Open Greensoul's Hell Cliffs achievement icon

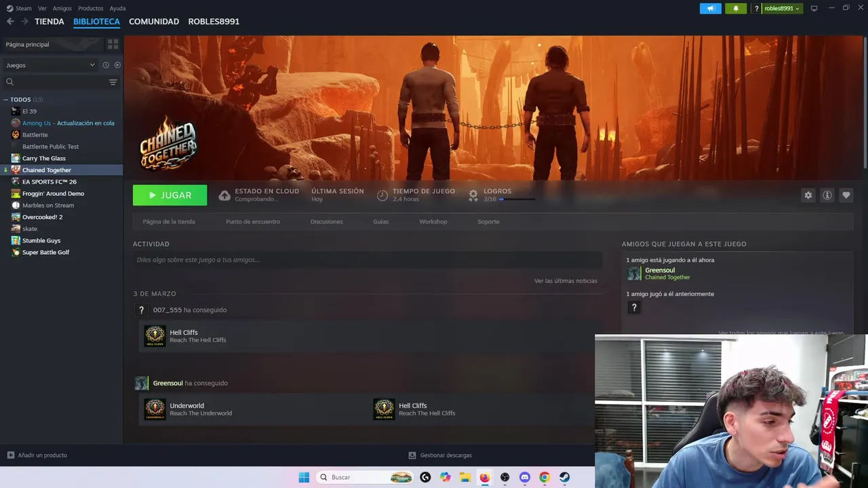coord(384,409)
